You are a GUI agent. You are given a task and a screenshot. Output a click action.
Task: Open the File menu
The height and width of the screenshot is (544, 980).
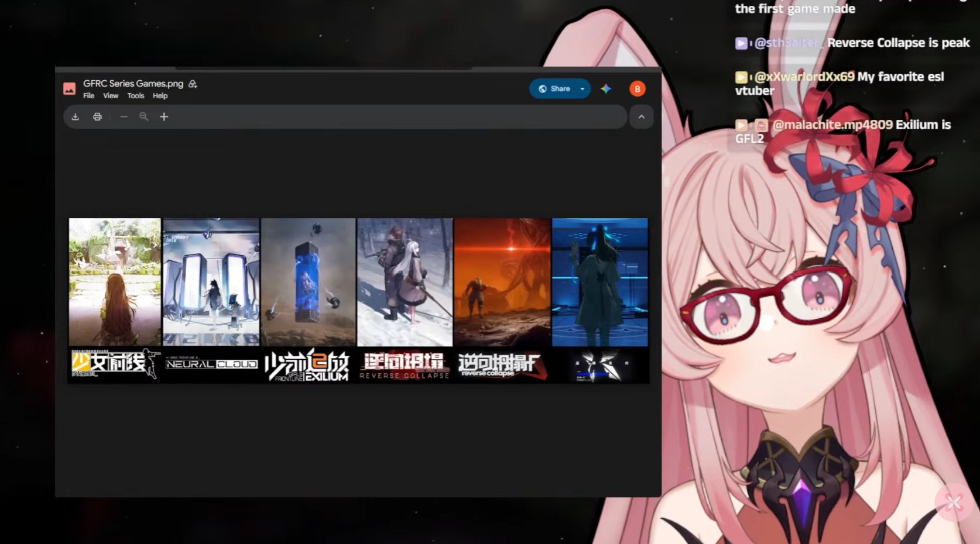click(x=88, y=96)
